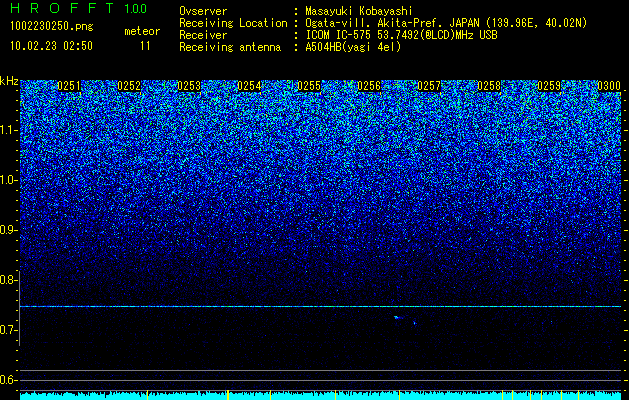Select the antenna text A504HB(yagi 4el)
629x400 pixels.
(x=353, y=47)
